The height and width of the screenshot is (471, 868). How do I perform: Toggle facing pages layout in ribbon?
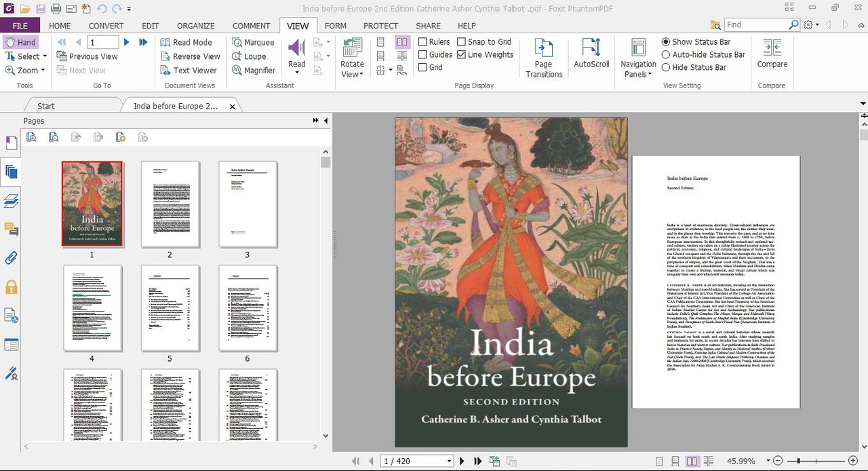tap(402, 42)
